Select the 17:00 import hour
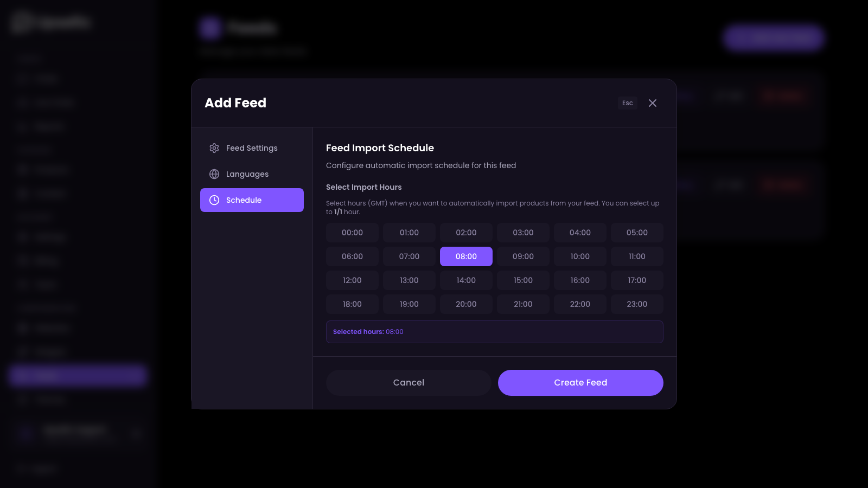868x488 pixels. point(637,280)
